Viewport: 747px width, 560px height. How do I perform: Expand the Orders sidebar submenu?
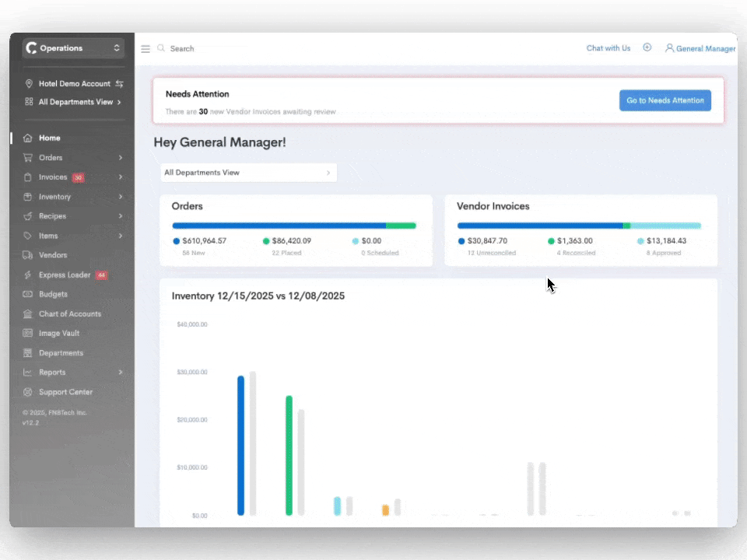[x=121, y=158]
